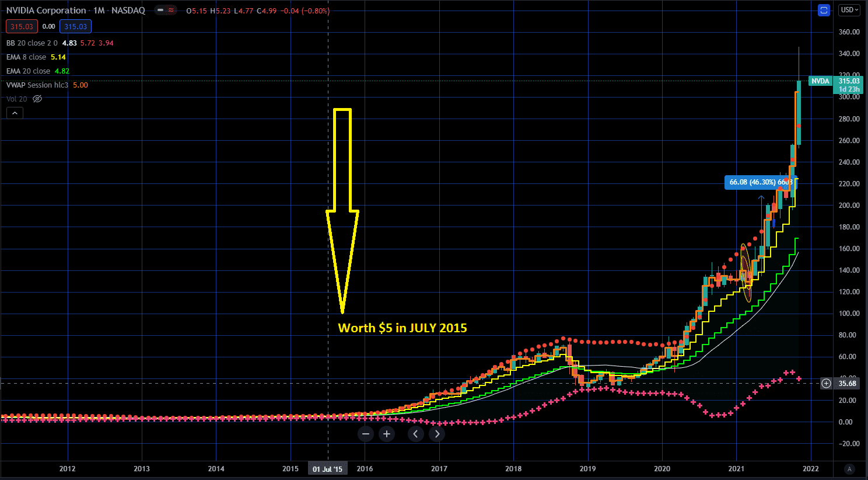Click the plus icon beside the 35.68 price label
The height and width of the screenshot is (480, 868).
(826, 384)
